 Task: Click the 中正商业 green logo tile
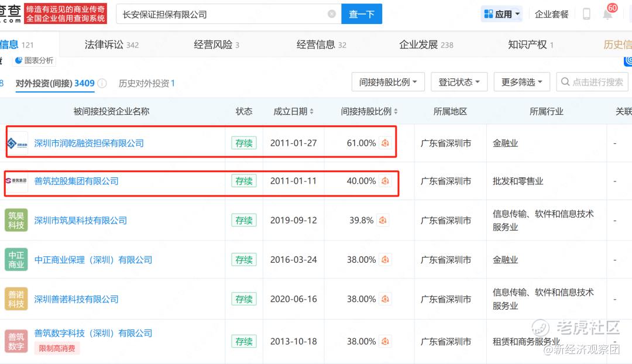tap(16, 260)
